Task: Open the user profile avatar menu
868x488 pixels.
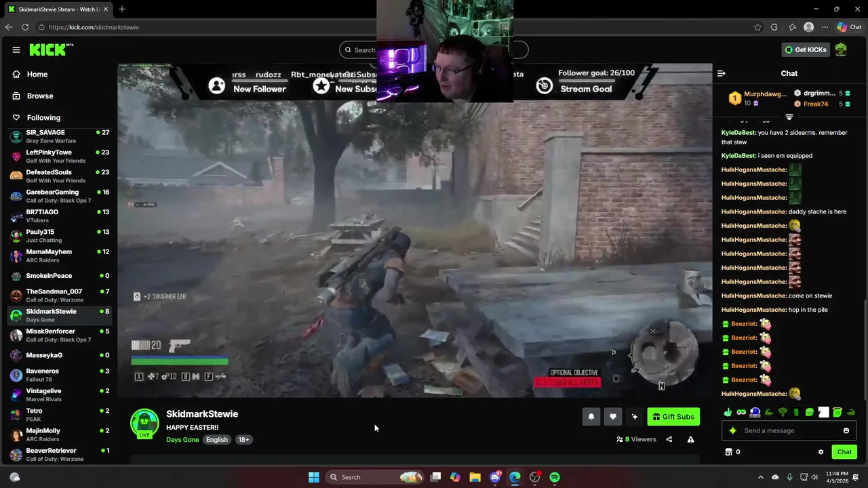Action: pos(841,49)
